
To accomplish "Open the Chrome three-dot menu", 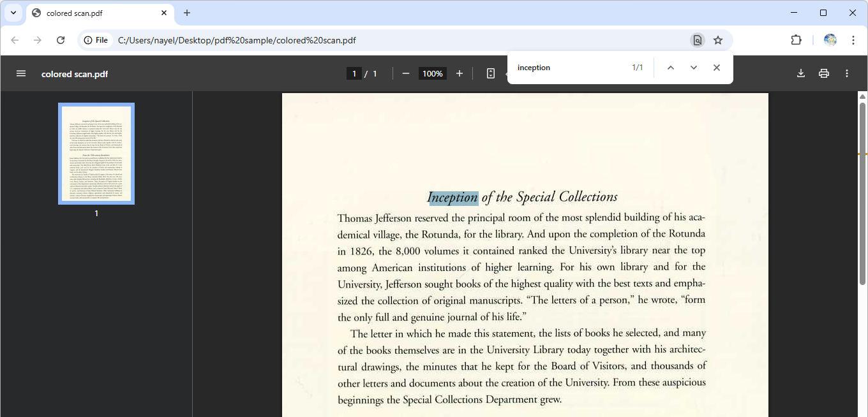I will click(853, 40).
